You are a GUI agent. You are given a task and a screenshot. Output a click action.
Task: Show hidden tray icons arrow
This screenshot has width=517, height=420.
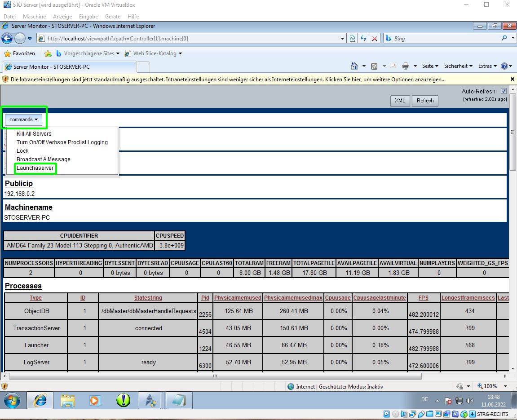tap(437, 401)
